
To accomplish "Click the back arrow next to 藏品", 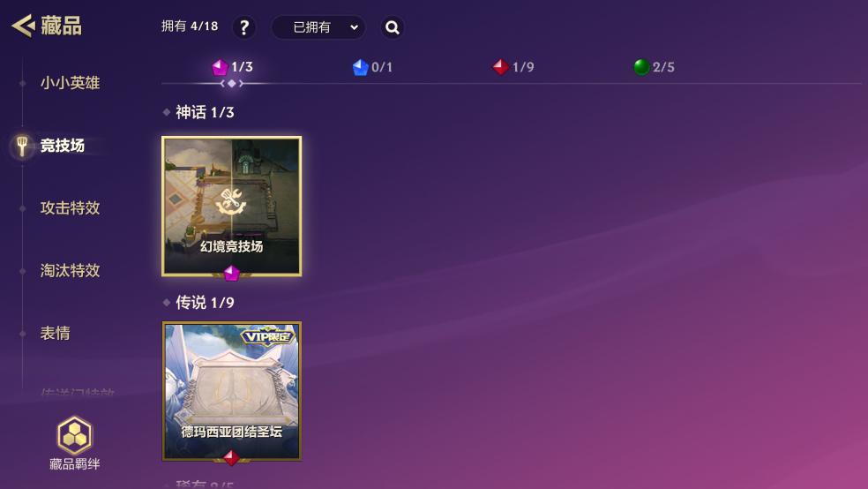I will 23,26.
